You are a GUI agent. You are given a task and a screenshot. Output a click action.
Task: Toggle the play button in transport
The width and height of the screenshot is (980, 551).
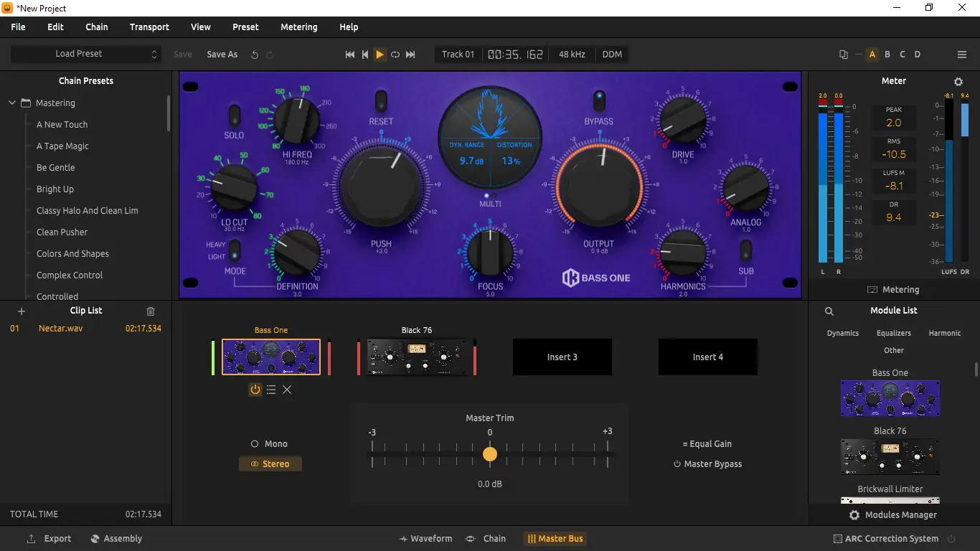(x=380, y=55)
